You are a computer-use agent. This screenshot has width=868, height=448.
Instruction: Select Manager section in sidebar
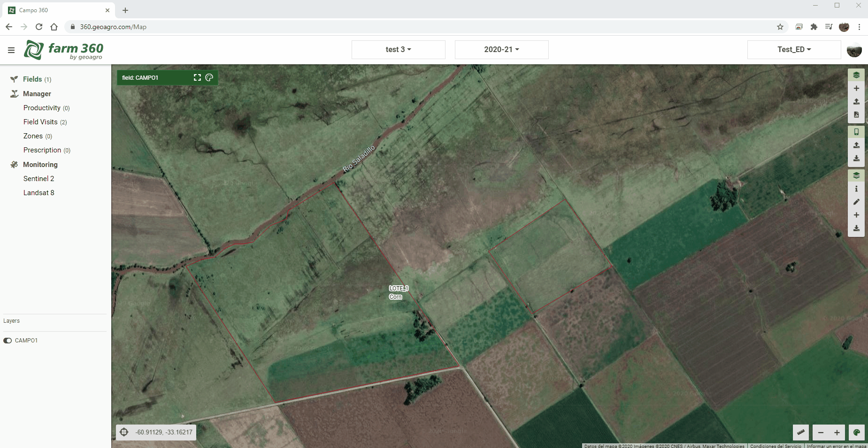coord(37,94)
